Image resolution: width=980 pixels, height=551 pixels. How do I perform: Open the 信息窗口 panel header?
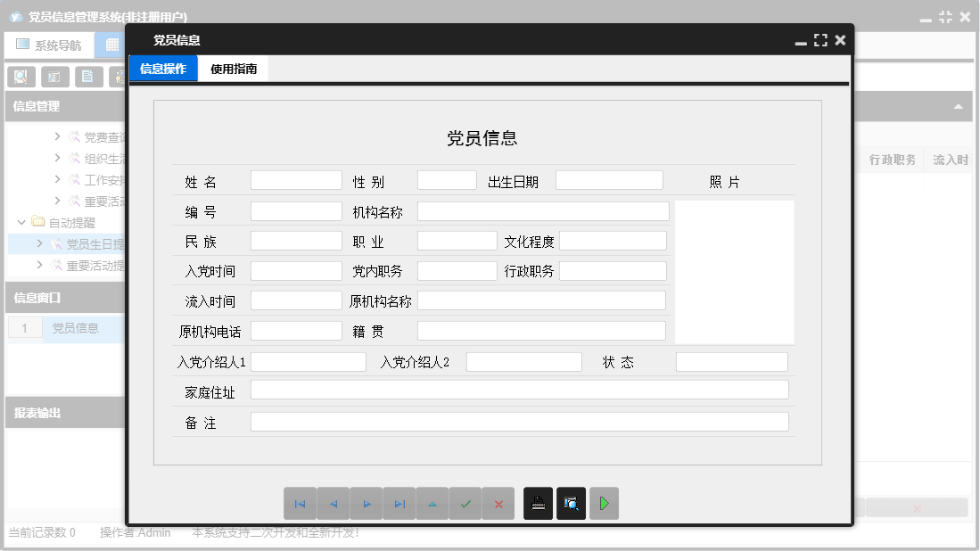click(65, 298)
